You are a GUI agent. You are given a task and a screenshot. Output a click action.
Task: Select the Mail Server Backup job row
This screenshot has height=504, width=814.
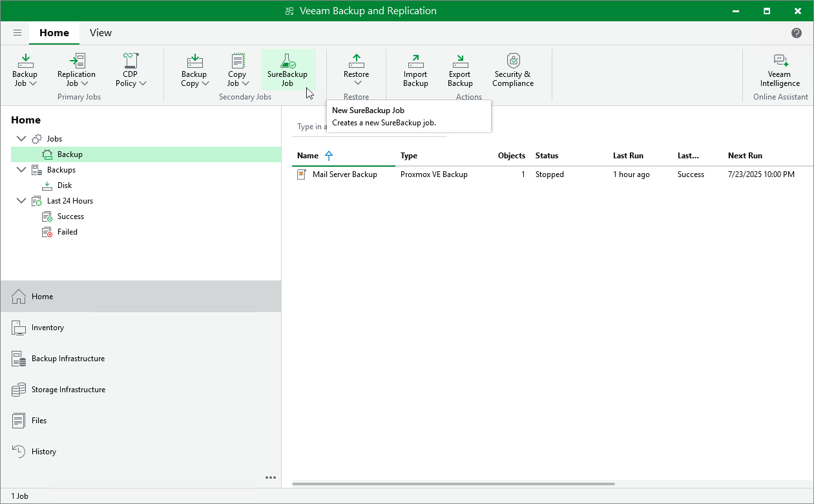coord(344,174)
